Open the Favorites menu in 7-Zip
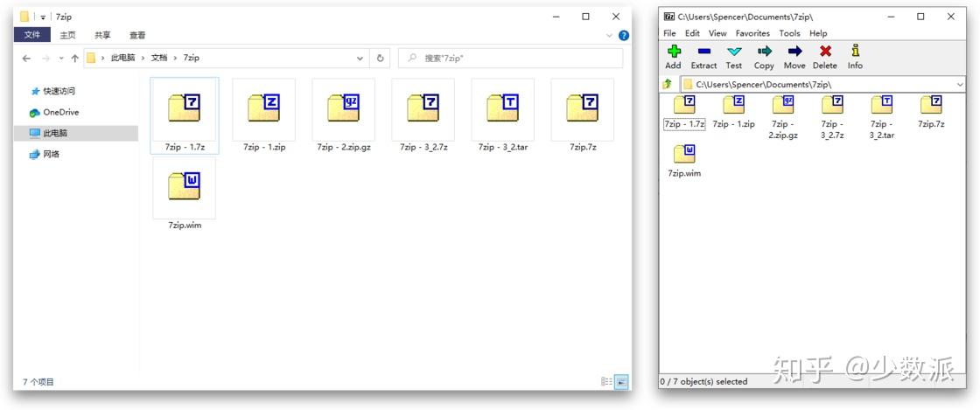 tap(752, 33)
